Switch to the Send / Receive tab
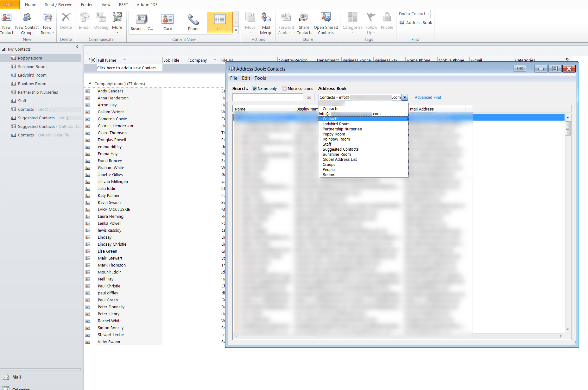The image size is (588, 390). point(58,4)
